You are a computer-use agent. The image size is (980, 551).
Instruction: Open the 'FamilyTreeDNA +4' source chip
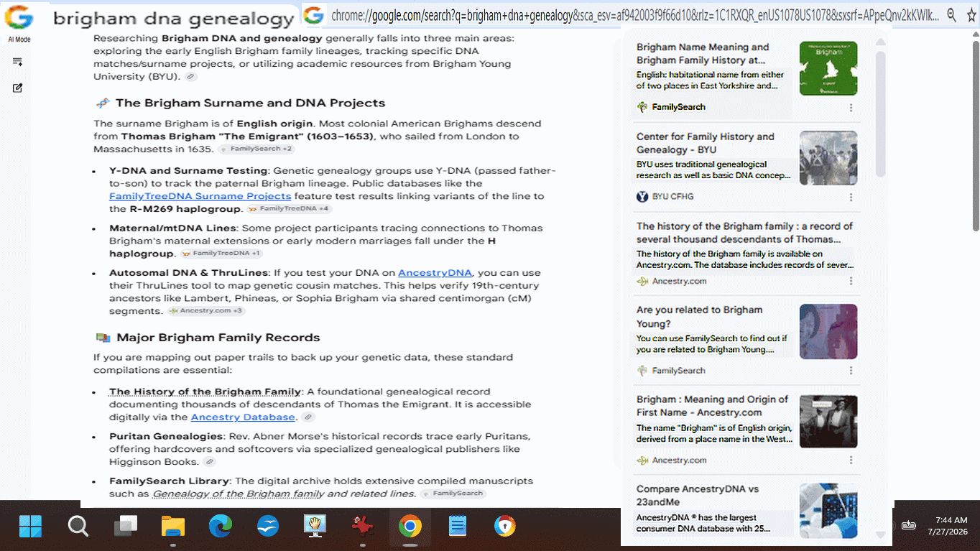pos(288,209)
